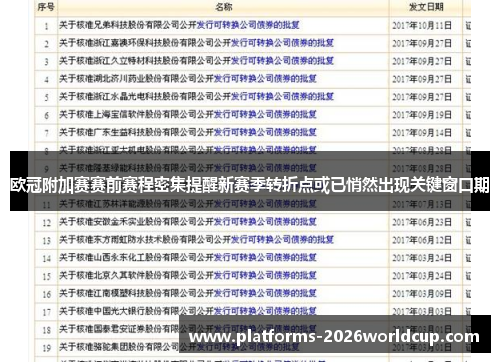Click row number 17 in 序号 column
Image resolution: width=500 pixels, height=362 pixels.
coord(46,312)
